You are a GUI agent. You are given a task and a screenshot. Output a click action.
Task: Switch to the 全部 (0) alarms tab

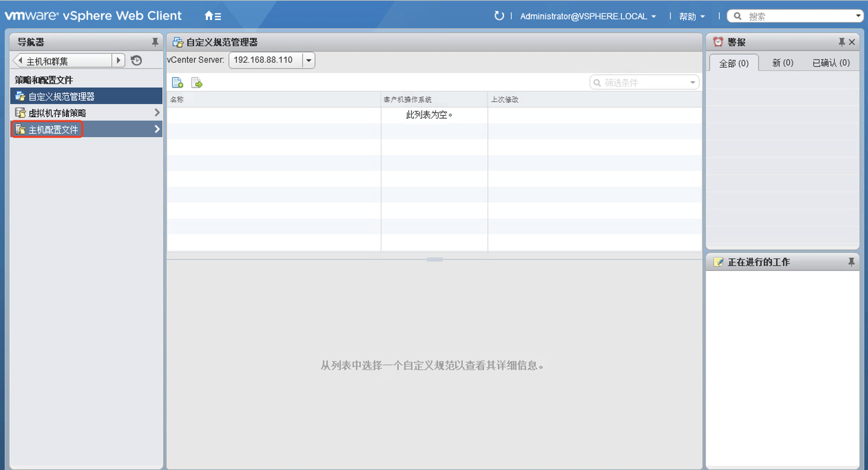coord(734,63)
